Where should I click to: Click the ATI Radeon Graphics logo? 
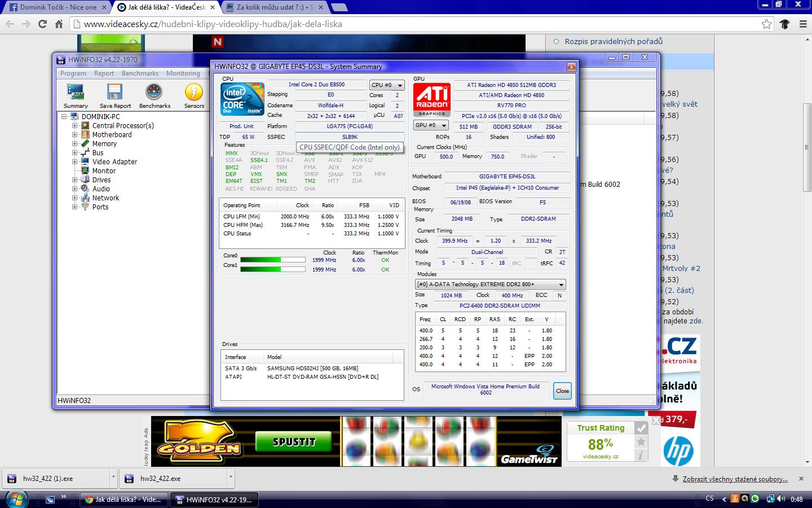[x=432, y=100]
